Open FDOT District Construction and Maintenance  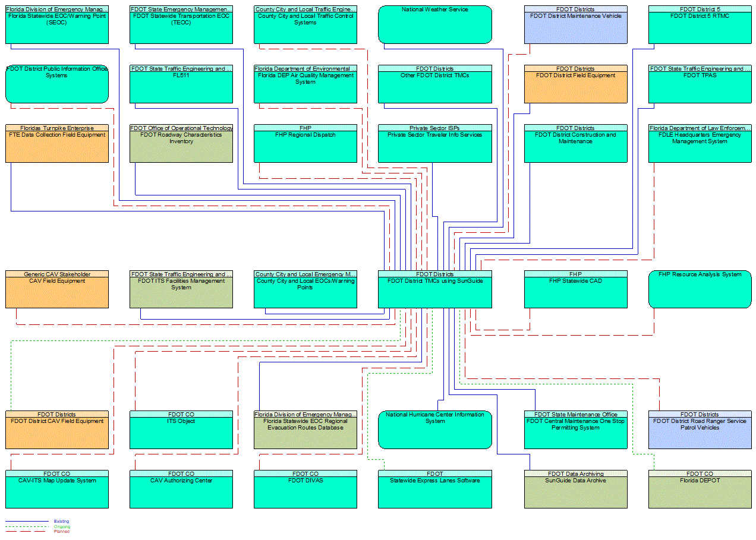(x=575, y=143)
